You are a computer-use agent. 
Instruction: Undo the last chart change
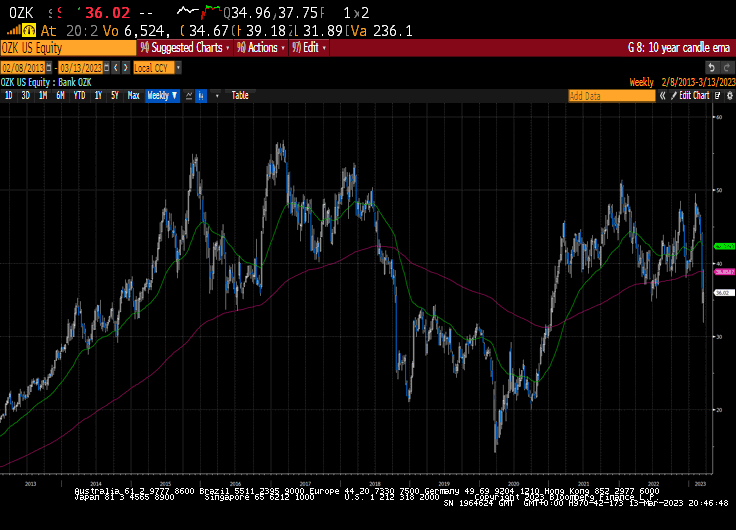712,68
